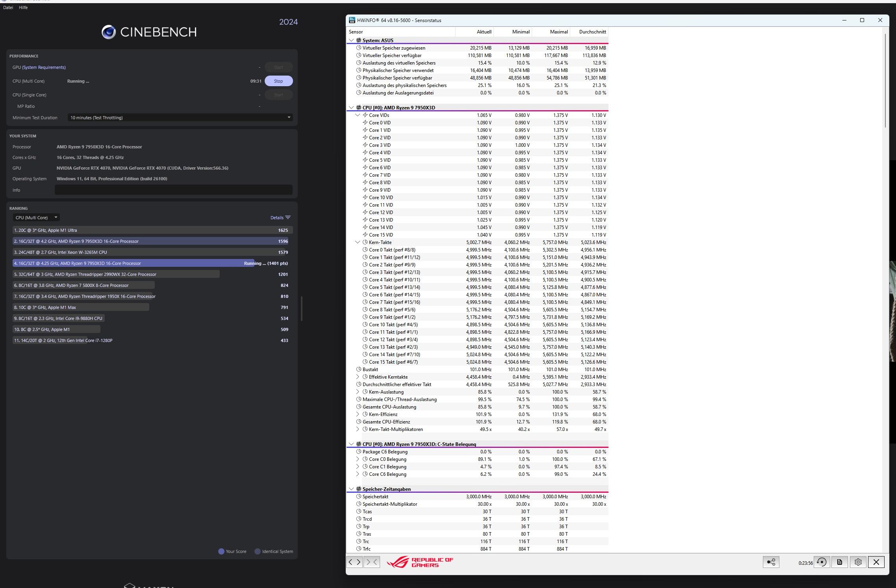Reset the sensor min/max timer
This screenshot has height=588, width=896.
click(x=822, y=562)
